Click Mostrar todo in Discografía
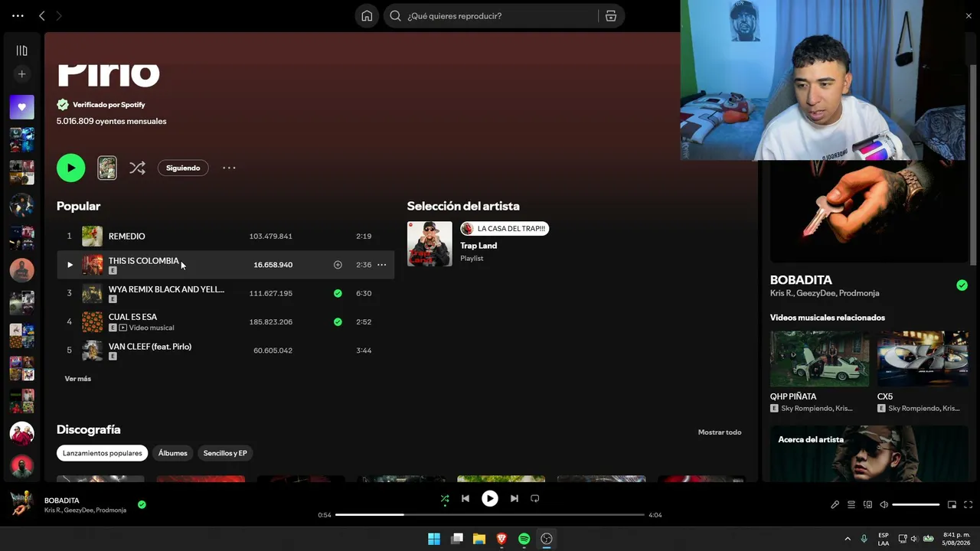Viewport: 980px width, 551px height. 720,432
